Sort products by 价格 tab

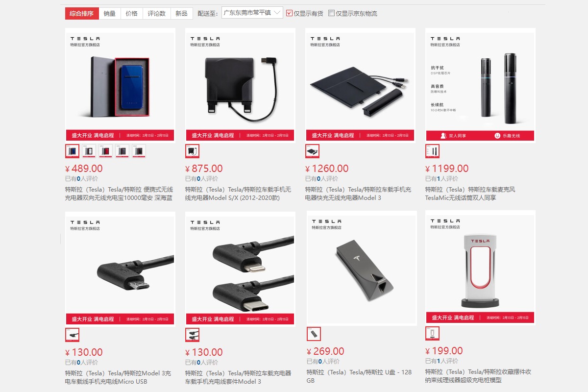(x=131, y=13)
